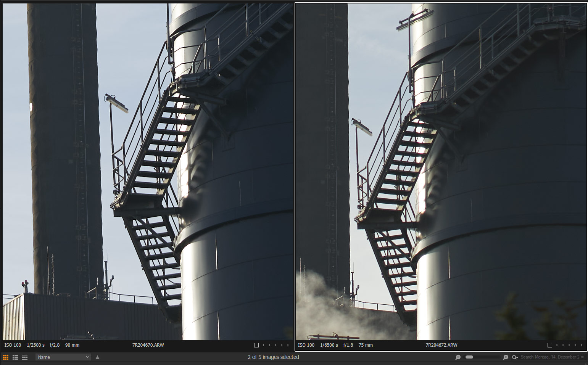The width and height of the screenshot is (588, 365).
Task: Open the advanced search three-dots button
Action: [x=583, y=357]
